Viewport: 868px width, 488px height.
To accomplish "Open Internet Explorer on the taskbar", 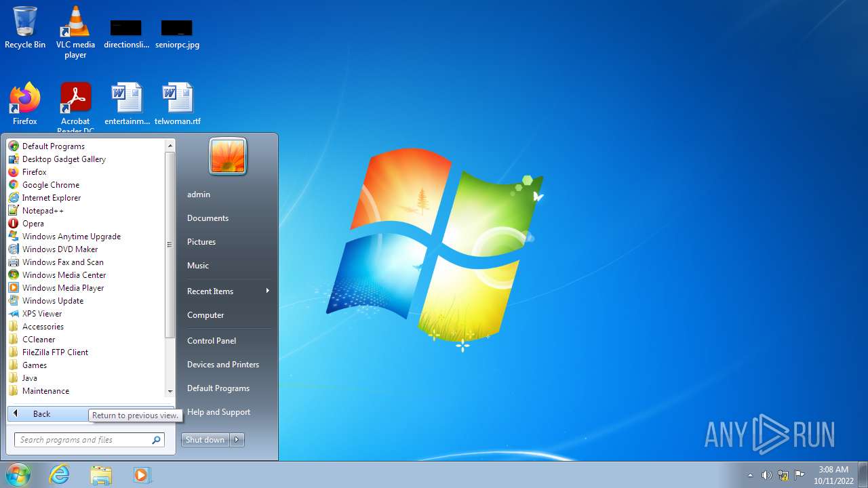I will (x=60, y=475).
